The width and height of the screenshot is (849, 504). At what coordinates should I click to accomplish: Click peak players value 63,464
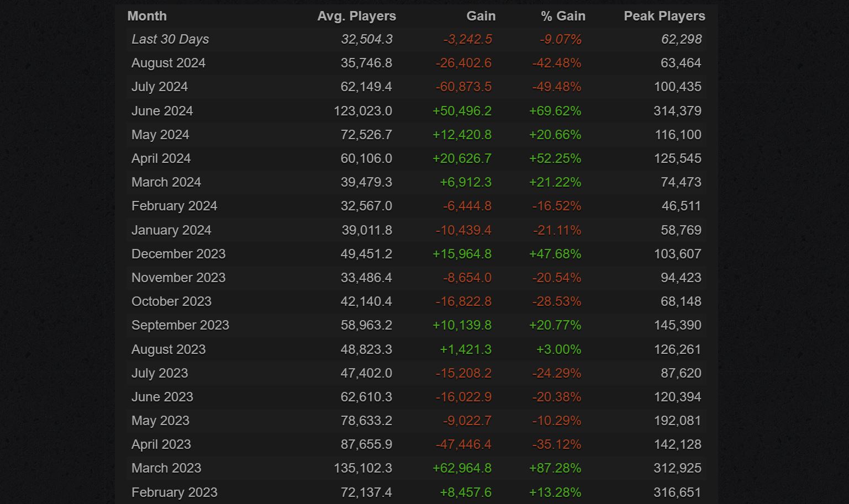[681, 63]
